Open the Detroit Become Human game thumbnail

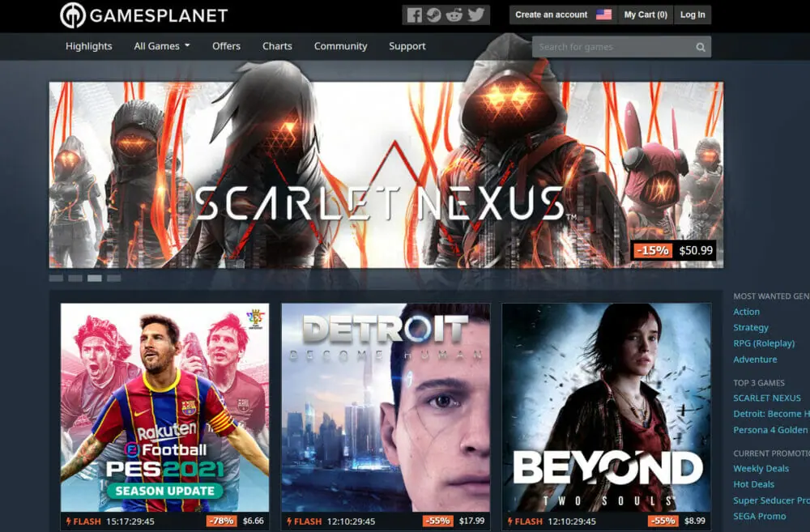pos(386,406)
